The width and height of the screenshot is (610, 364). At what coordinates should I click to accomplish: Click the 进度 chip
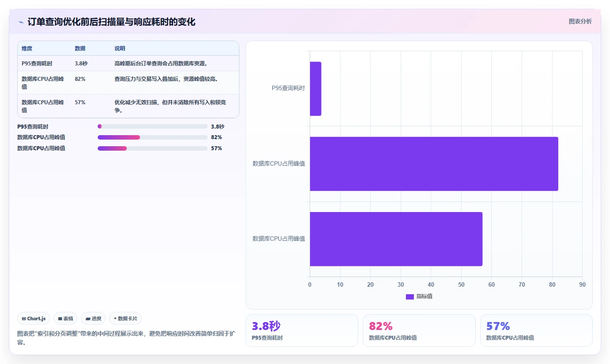(93, 318)
